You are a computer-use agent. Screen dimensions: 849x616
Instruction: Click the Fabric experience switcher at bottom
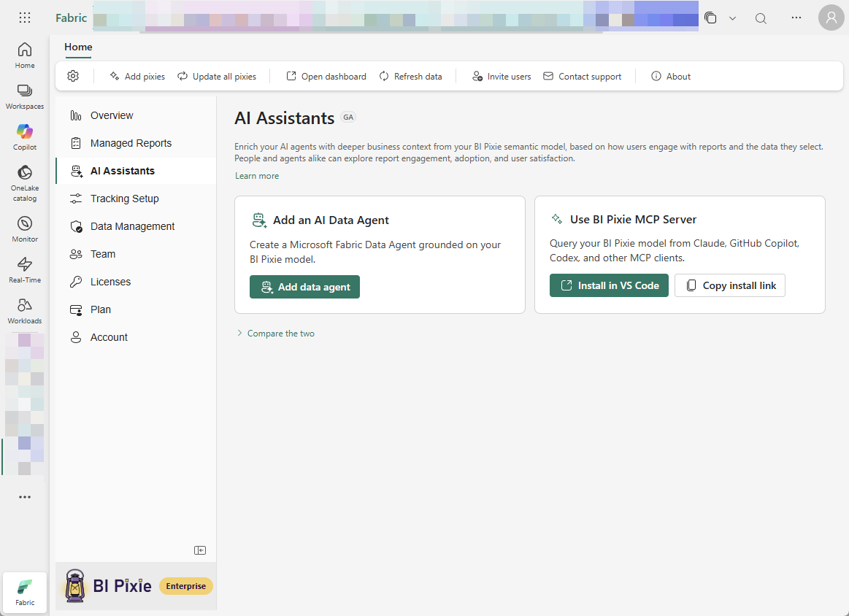(25, 592)
